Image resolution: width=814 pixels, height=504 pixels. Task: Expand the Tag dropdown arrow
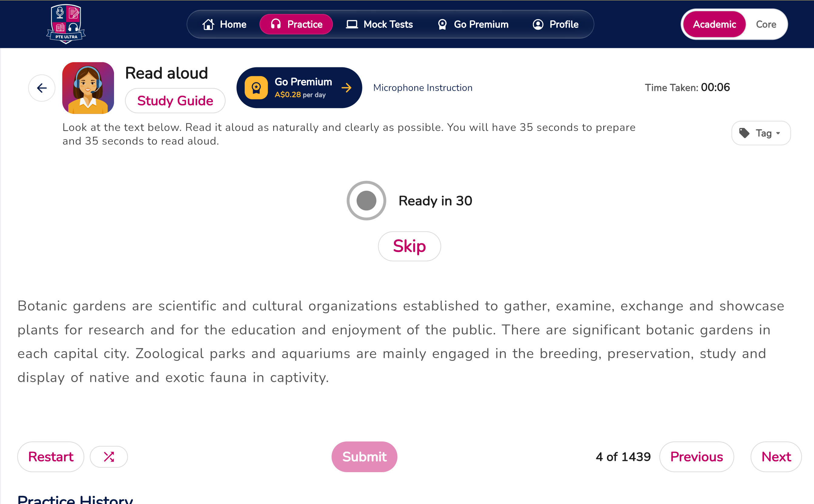click(x=778, y=133)
